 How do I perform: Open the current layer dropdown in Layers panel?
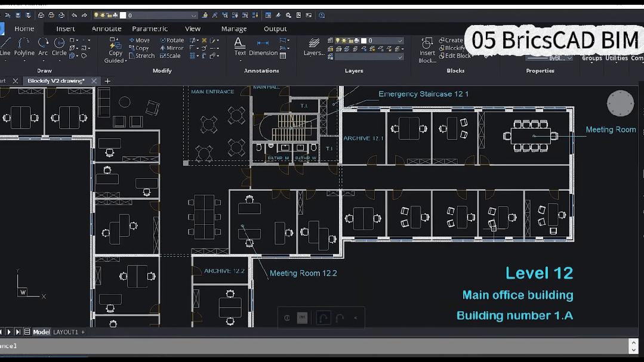[400, 41]
